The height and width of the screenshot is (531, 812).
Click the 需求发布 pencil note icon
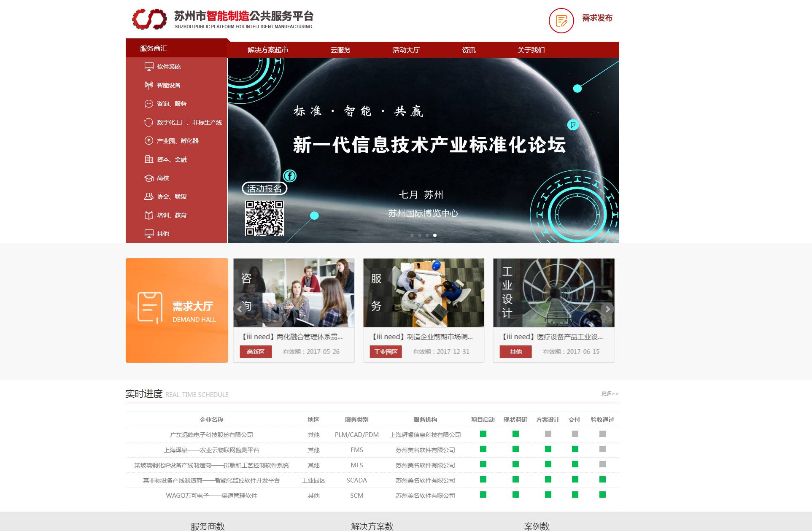point(561,21)
